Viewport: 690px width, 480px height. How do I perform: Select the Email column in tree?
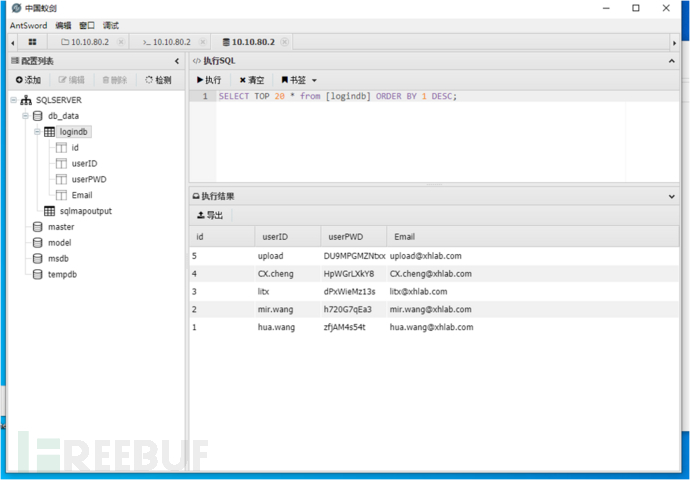click(x=82, y=195)
